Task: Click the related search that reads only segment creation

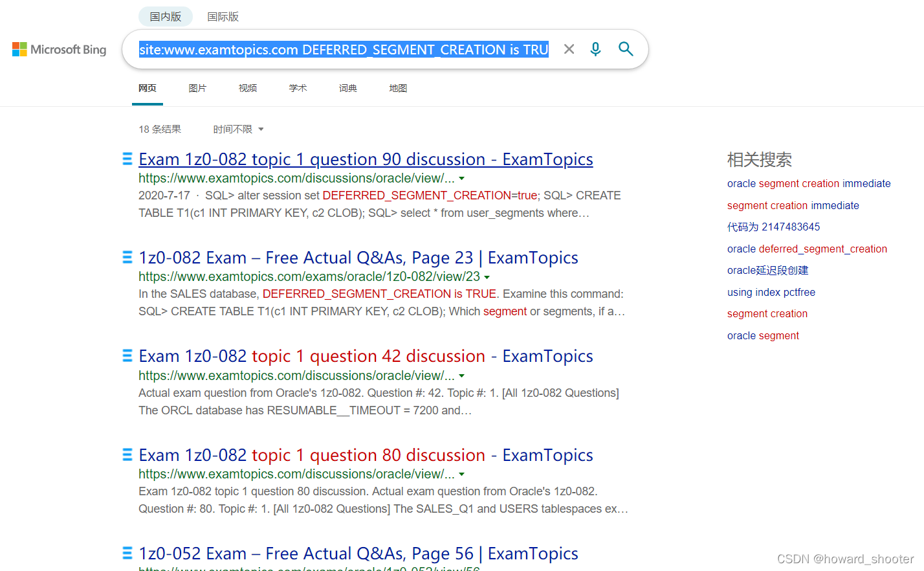Action: point(767,314)
